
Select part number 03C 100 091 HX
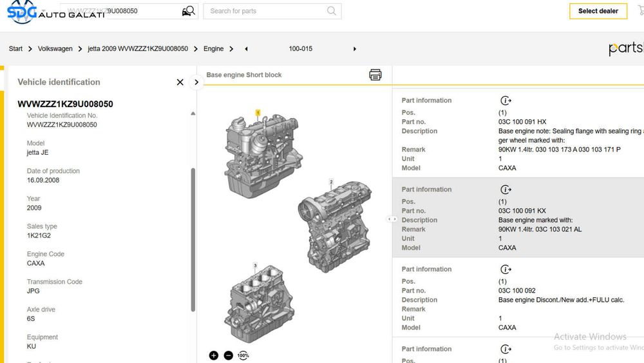click(x=522, y=122)
